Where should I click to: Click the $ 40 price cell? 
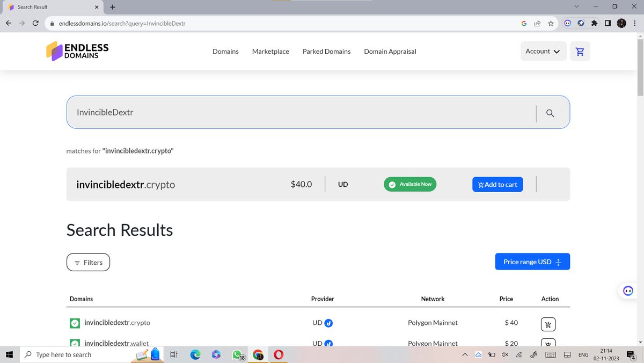(511, 323)
